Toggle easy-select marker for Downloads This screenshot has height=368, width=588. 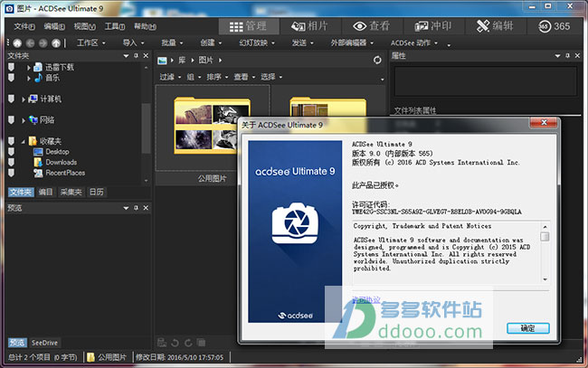11,162
